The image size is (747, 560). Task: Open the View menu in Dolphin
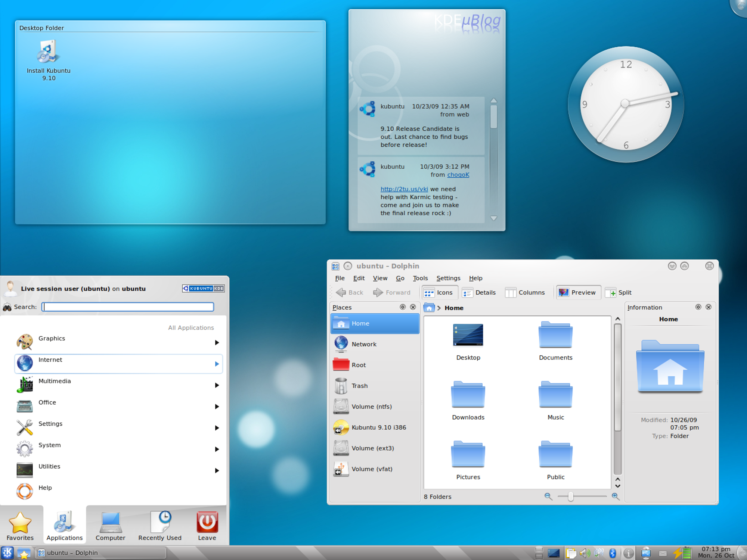pos(380,278)
